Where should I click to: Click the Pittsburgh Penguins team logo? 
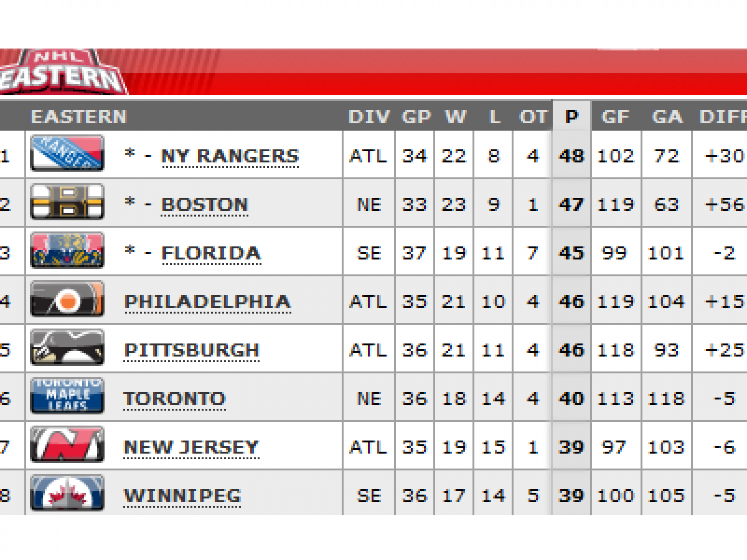[67, 348]
